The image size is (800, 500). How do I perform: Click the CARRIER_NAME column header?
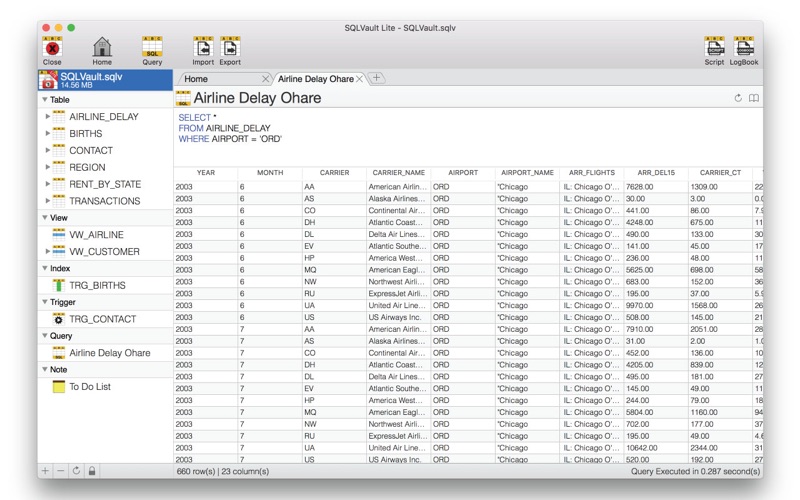click(399, 173)
